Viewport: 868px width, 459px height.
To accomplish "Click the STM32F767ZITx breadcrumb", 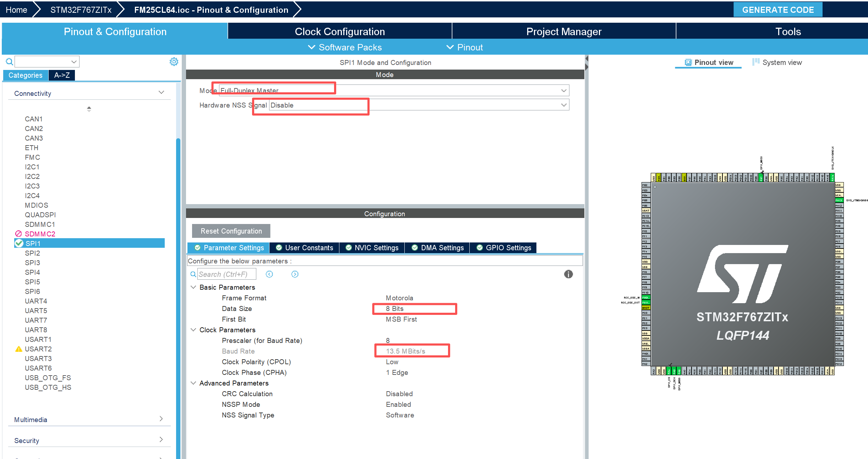I will tap(81, 10).
